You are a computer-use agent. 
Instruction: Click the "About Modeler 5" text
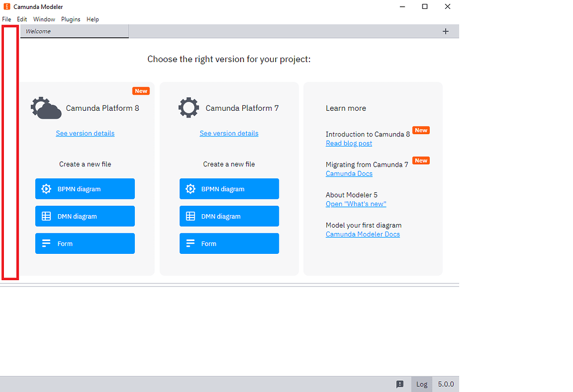[351, 195]
